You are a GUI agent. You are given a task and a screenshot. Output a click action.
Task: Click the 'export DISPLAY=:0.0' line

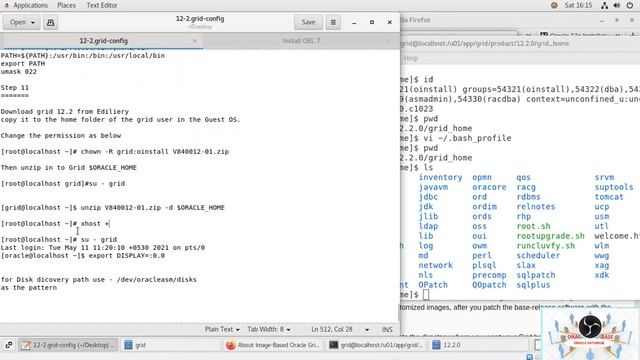(83, 256)
